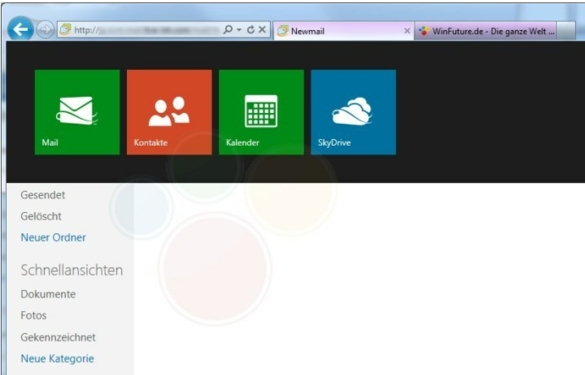
Task: Click the browser forward arrow button
Action: coord(45,29)
